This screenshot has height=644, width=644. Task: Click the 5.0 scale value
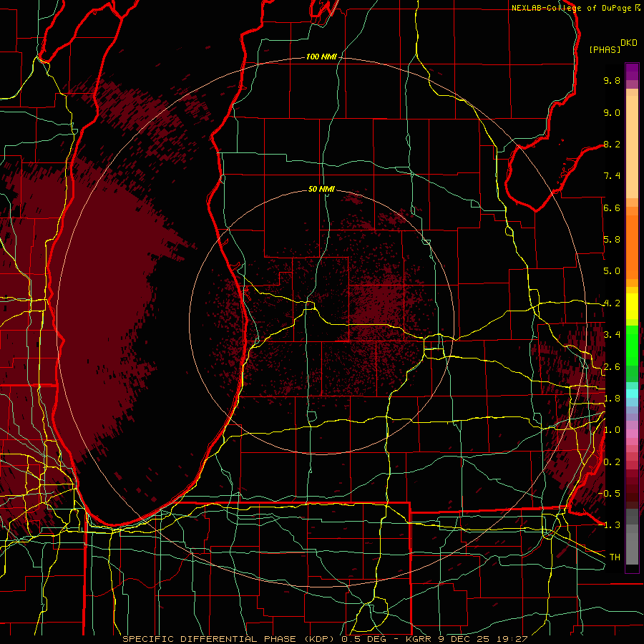612,271
